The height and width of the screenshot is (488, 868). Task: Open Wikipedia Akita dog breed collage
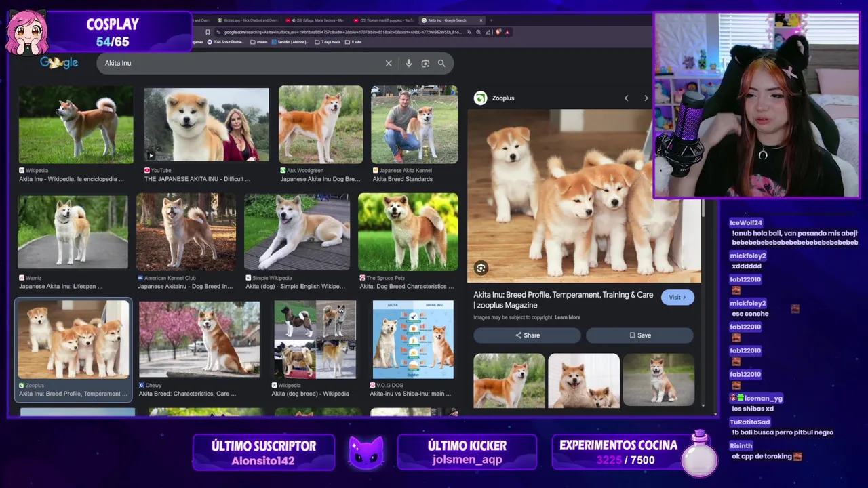click(x=315, y=339)
